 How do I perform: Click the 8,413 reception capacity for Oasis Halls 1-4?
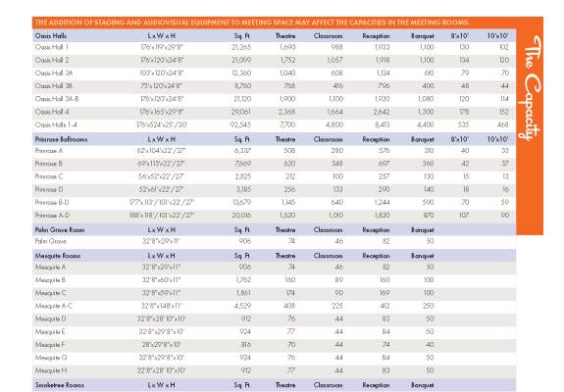coord(382,124)
